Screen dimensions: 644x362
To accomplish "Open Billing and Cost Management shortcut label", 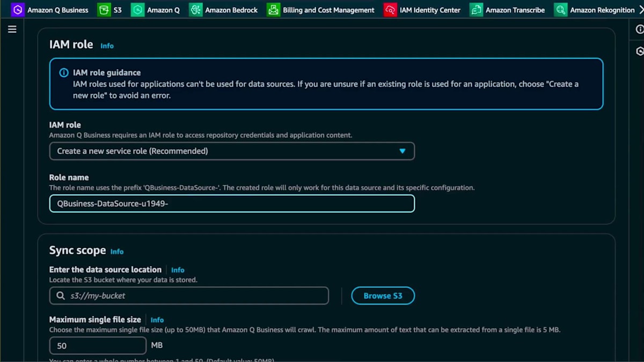I will coord(328,10).
